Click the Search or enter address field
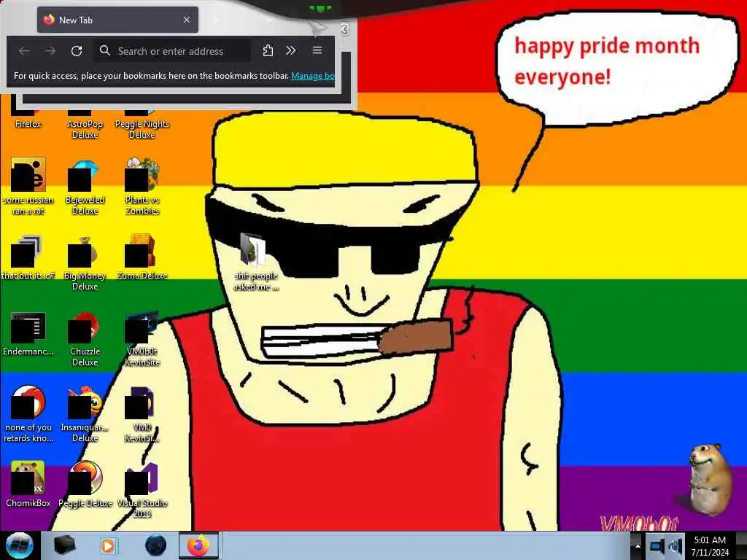The height and width of the screenshot is (560, 747). click(x=172, y=51)
